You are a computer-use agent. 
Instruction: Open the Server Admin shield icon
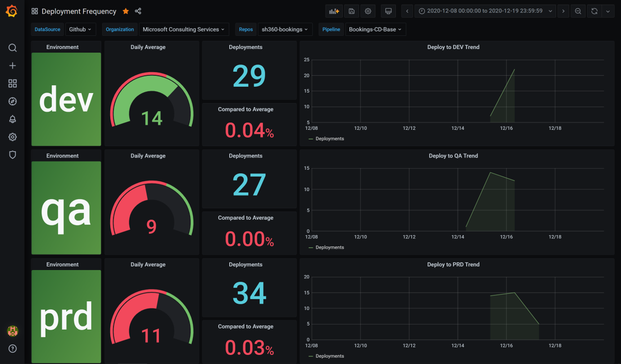pos(13,155)
